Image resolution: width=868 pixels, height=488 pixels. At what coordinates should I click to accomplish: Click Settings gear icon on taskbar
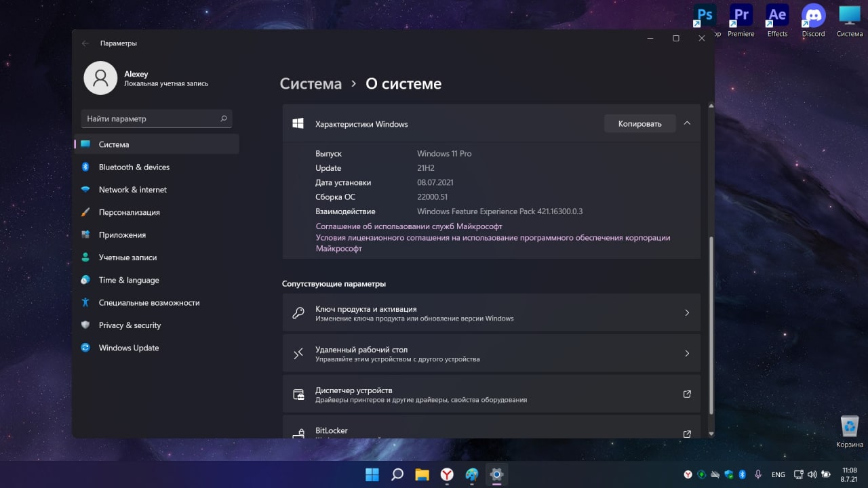(x=496, y=474)
